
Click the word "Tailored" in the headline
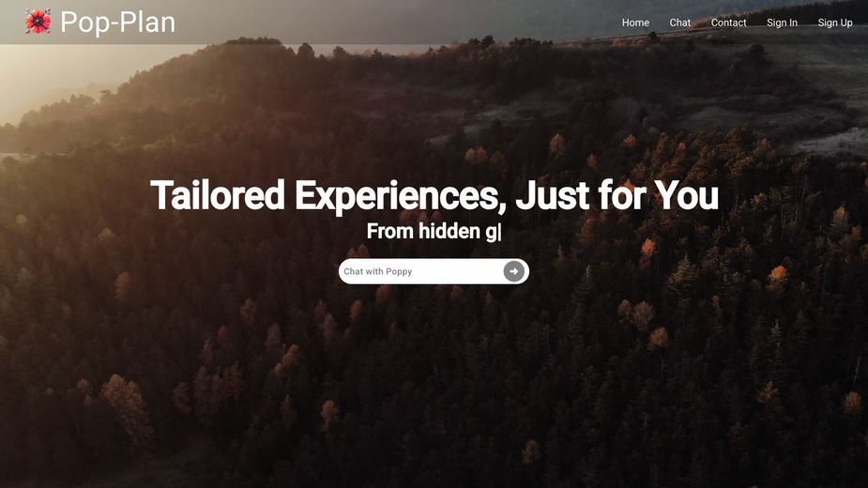click(218, 195)
